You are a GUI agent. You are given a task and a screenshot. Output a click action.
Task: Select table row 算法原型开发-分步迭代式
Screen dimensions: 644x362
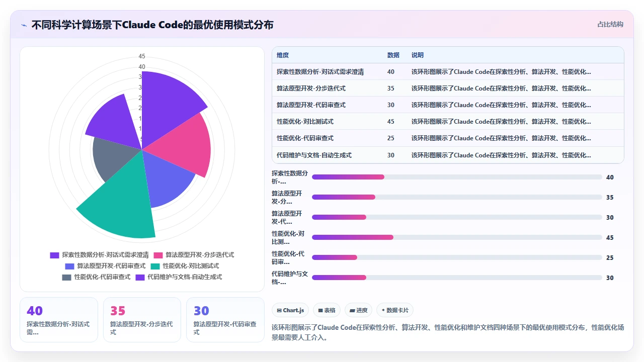pyautogui.click(x=448, y=88)
